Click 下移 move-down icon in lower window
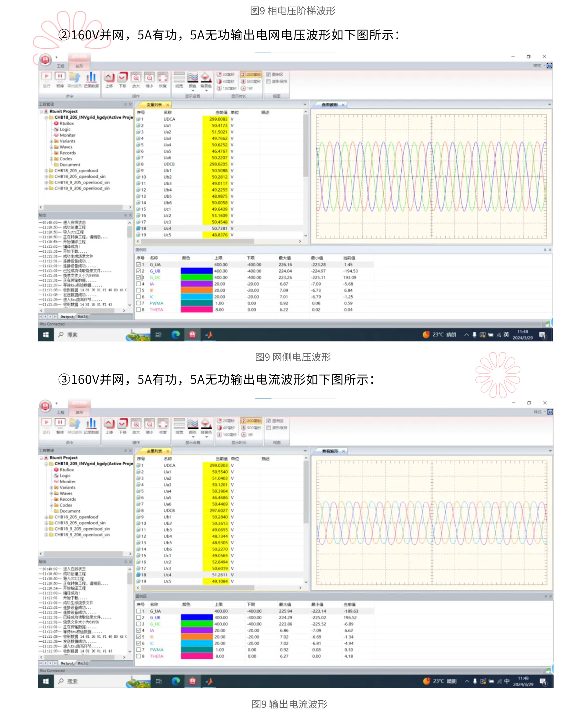The image size is (586, 728). [122, 424]
